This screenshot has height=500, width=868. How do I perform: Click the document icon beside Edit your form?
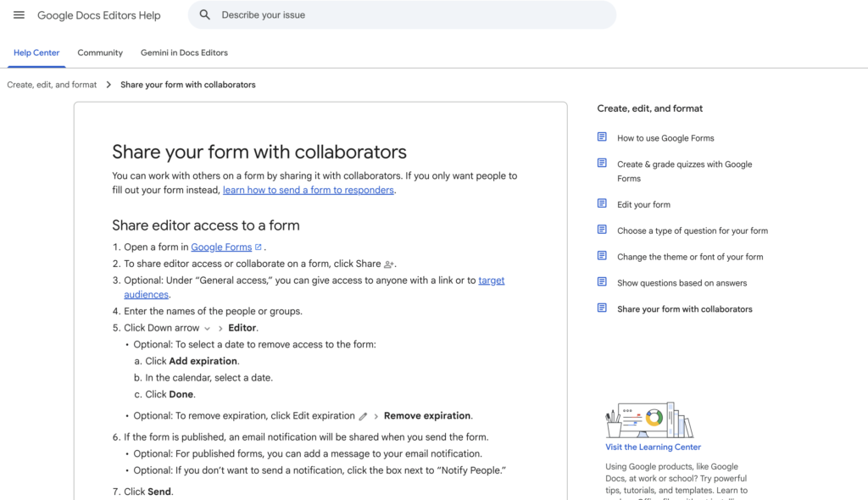point(602,203)
